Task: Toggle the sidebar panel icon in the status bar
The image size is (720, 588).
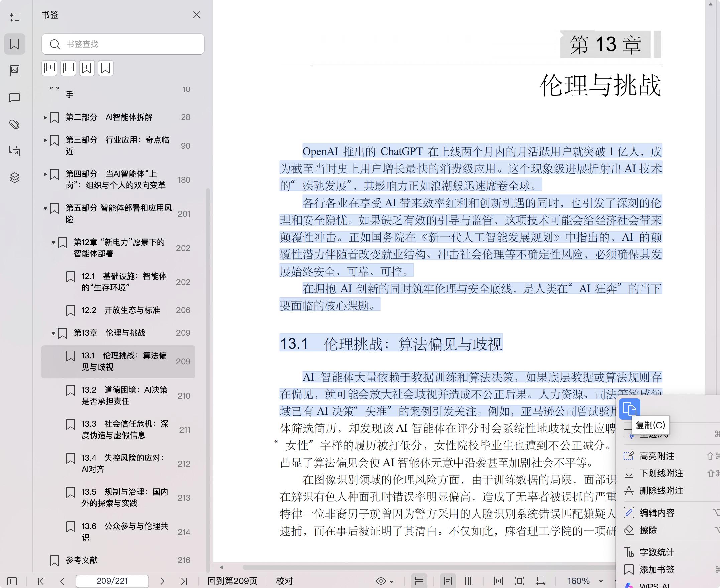Action: 12,581
